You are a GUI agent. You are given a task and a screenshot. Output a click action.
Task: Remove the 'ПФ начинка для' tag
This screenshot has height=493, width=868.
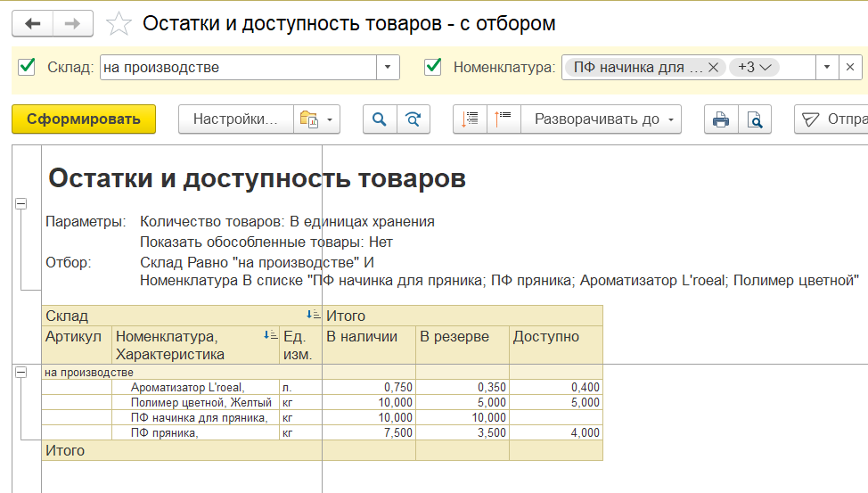click(713, 68)
